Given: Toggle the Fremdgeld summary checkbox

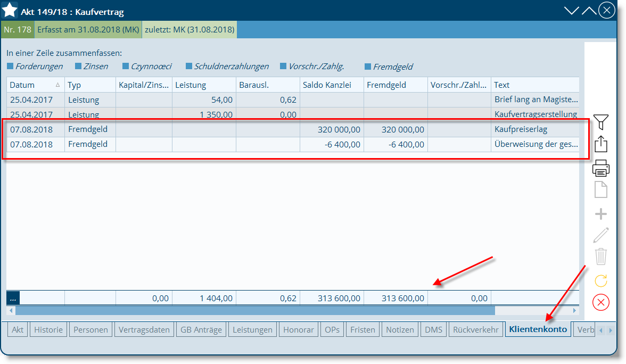Looking at the screenshot, I should point(368,67).
